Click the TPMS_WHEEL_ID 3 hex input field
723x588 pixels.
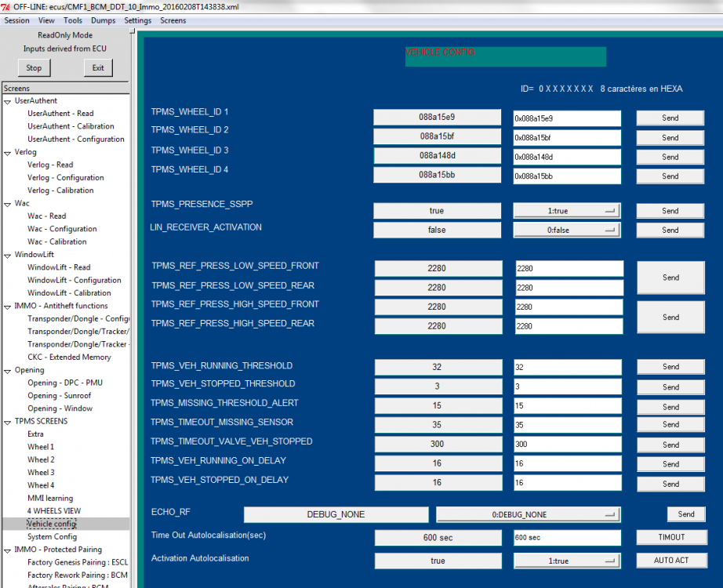567,157
